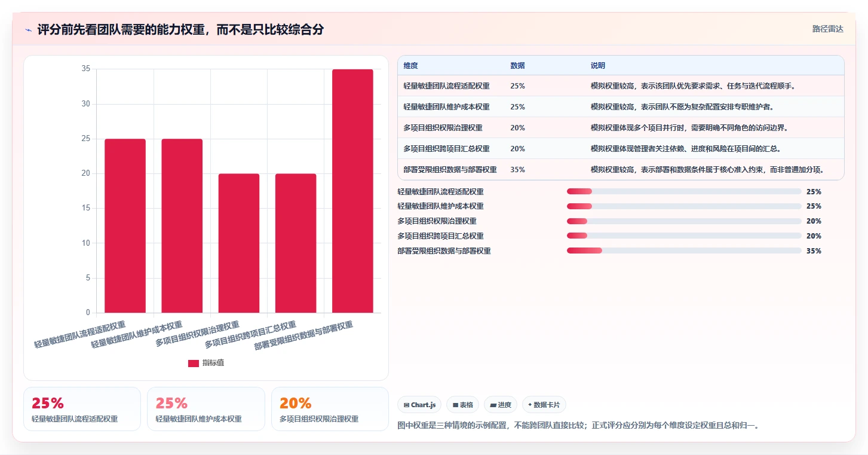Click the 数据 table column header
Image resolution: width=868 pixels, height=455 pixels.
coord(517,66)
